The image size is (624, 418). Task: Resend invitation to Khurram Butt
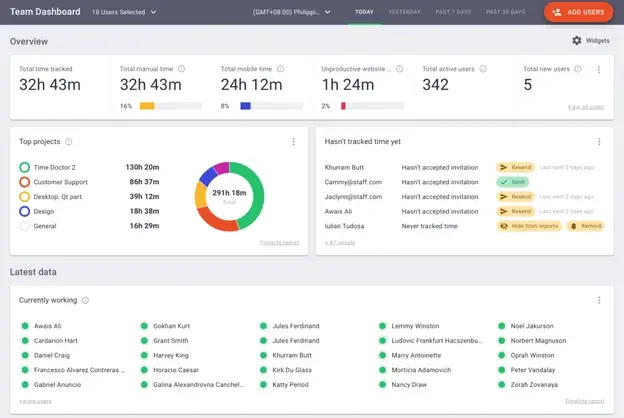coord(516,168)
